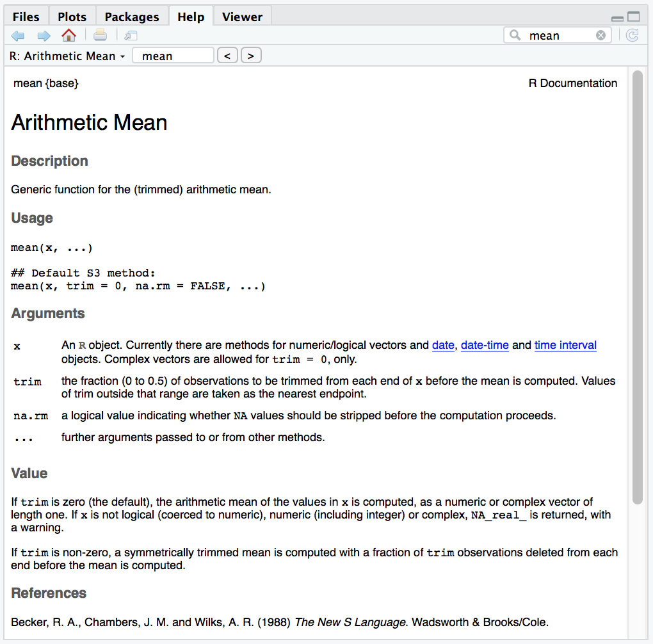The image size is (653, 644).
Task: Print the current help topic
Action: point(101,36)
